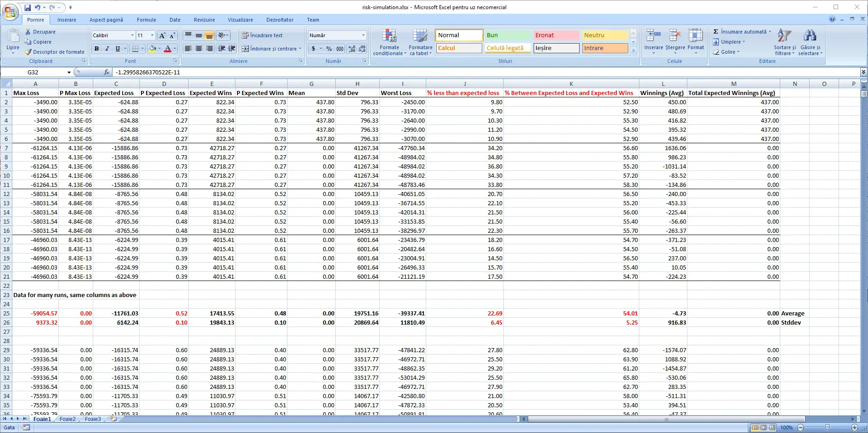Click the Increase decimal icon
868x433 pixels.
point(352,49)
